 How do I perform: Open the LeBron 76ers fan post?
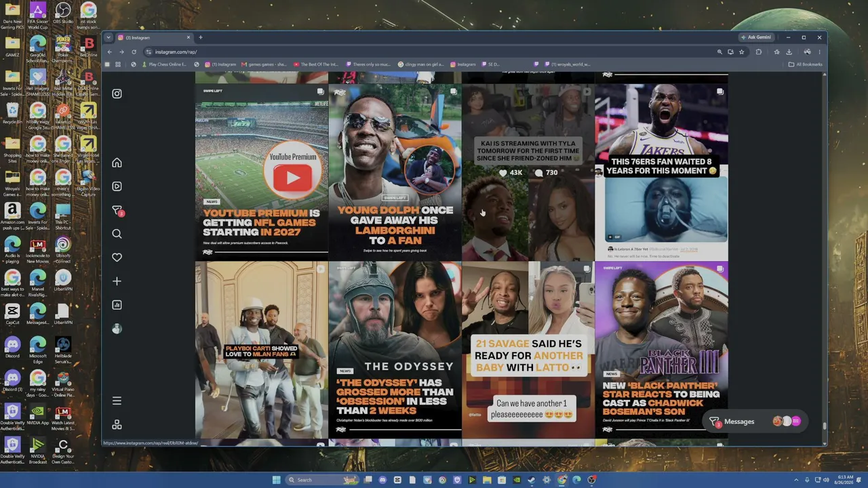click(661, 172)
